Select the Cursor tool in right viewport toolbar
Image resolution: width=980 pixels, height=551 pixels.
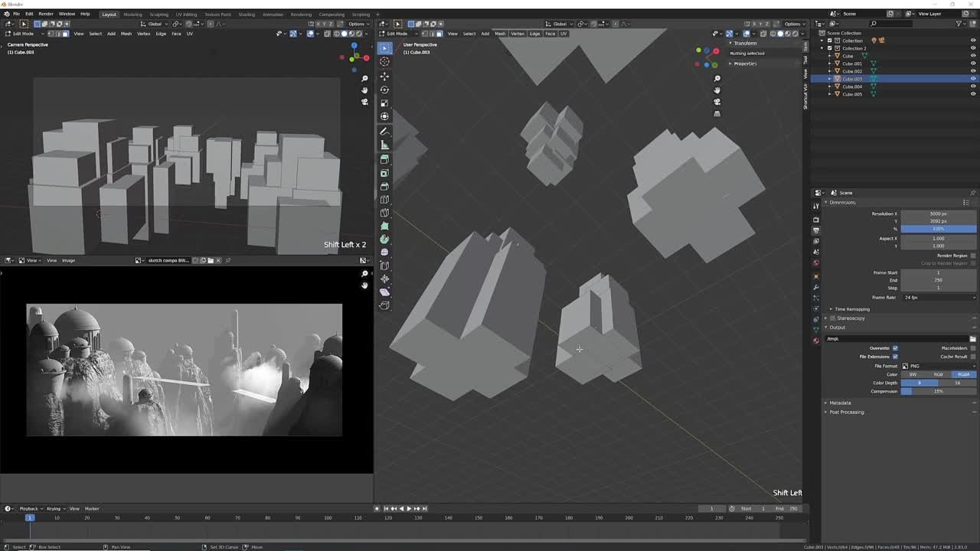tap(384, 61)
